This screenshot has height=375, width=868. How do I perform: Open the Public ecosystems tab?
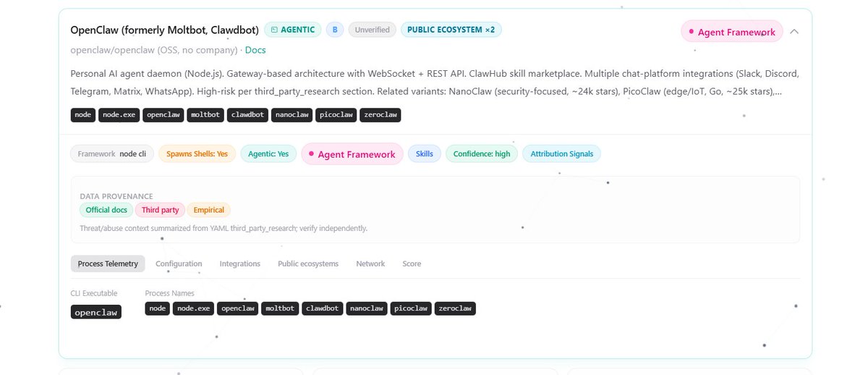(308, 264)
